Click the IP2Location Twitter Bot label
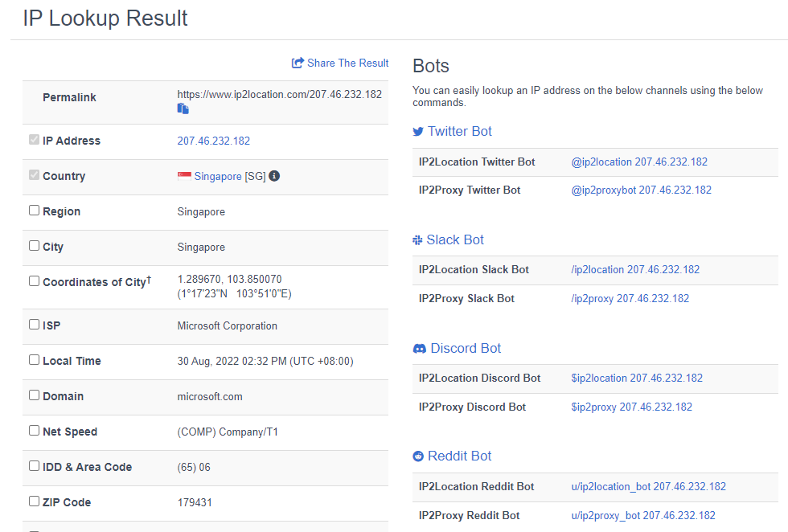 (477, 162)
